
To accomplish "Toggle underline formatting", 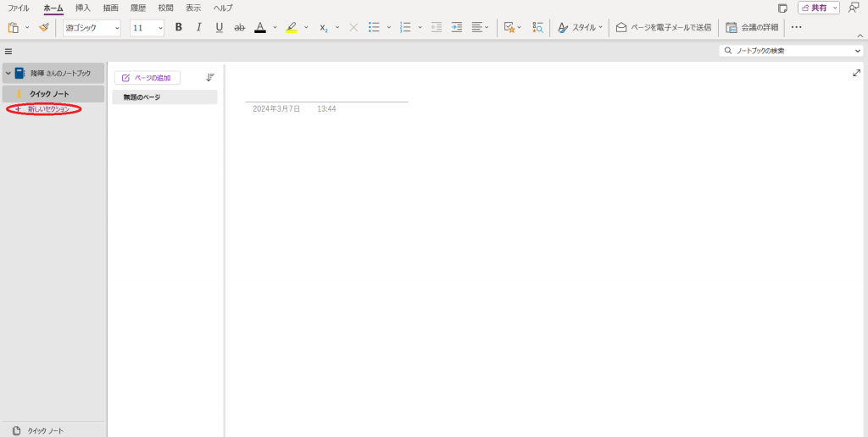I will [x=220, y=27].
